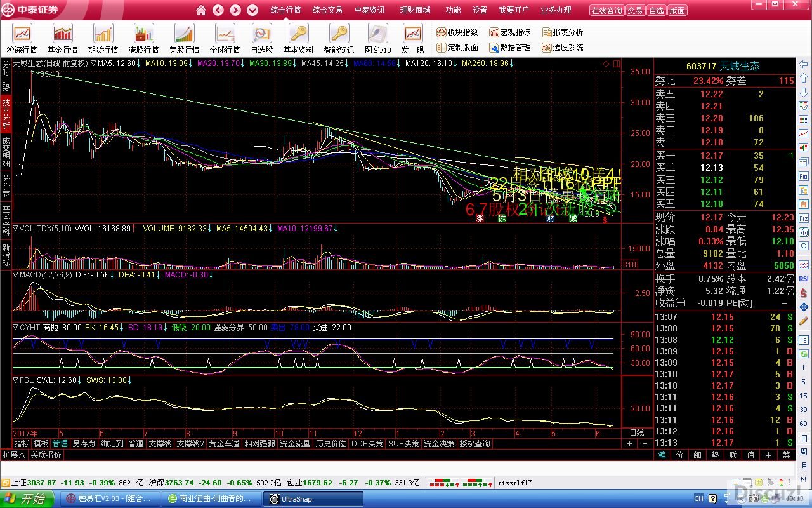Click the title bar down-arrow menu button
The image size is (812, 508).
click(x=252, y=10)
